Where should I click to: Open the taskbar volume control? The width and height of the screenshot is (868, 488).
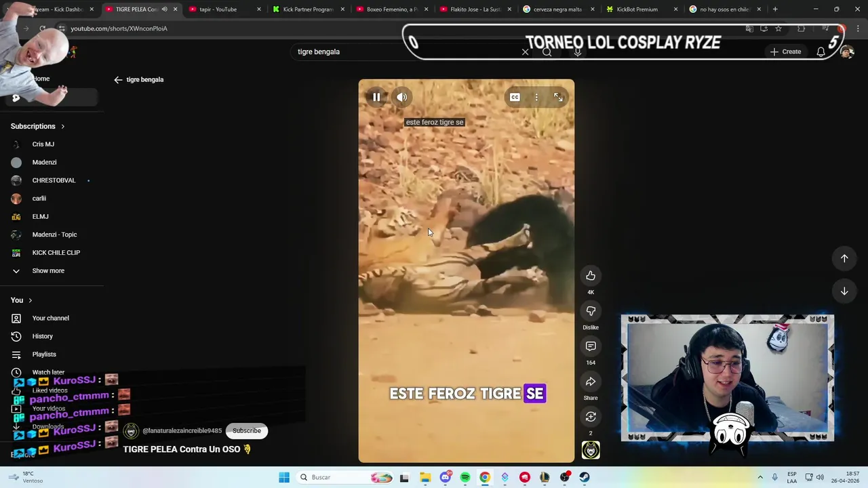[x=820, y=477]
